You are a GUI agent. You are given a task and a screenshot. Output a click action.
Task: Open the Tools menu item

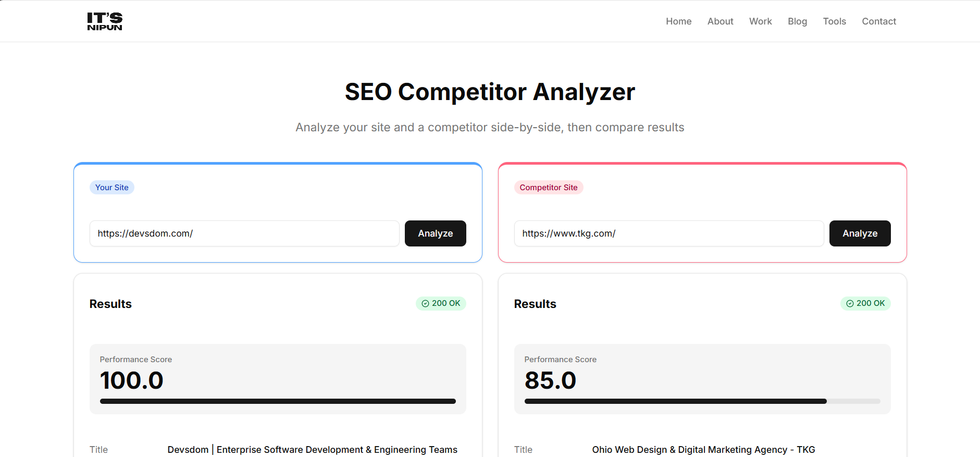coord(834,21)
